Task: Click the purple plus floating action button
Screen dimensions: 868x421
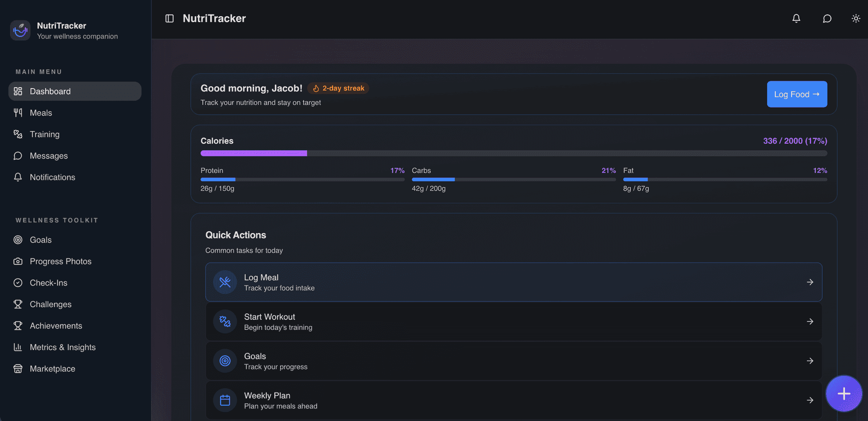Action: [844, 393]
